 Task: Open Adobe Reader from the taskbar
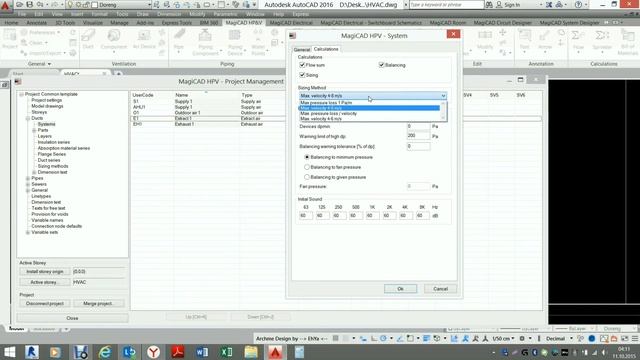(x=178, y=352)
